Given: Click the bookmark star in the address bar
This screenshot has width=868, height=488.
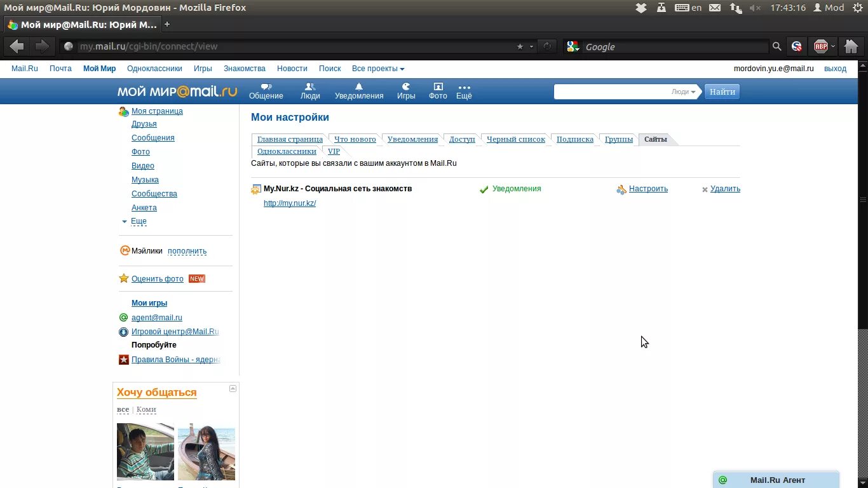Looking at the screenshot, I should [x=520, y=46].
